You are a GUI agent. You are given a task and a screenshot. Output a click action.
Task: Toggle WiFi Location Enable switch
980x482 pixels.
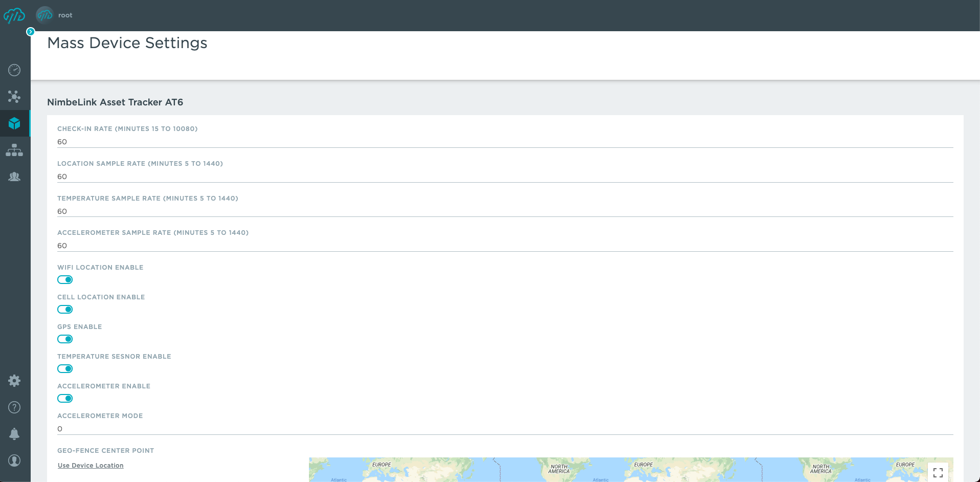coord(65,280)
